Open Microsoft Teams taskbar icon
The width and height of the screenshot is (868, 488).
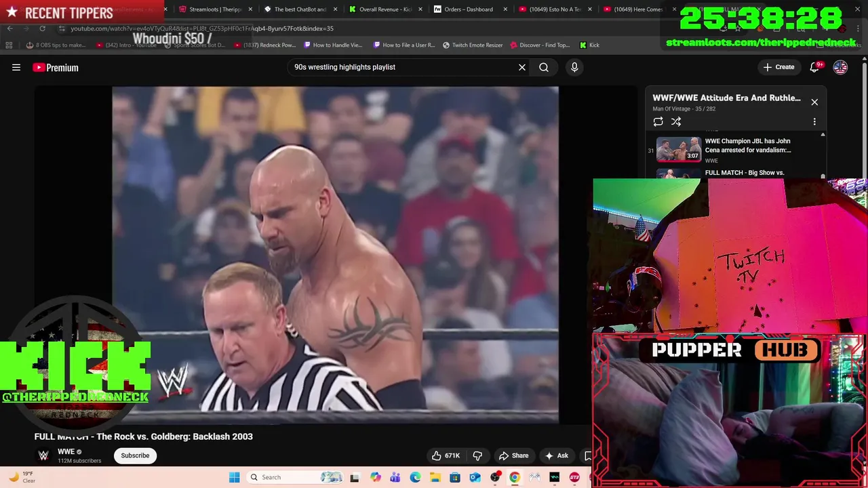pos(395,477)
